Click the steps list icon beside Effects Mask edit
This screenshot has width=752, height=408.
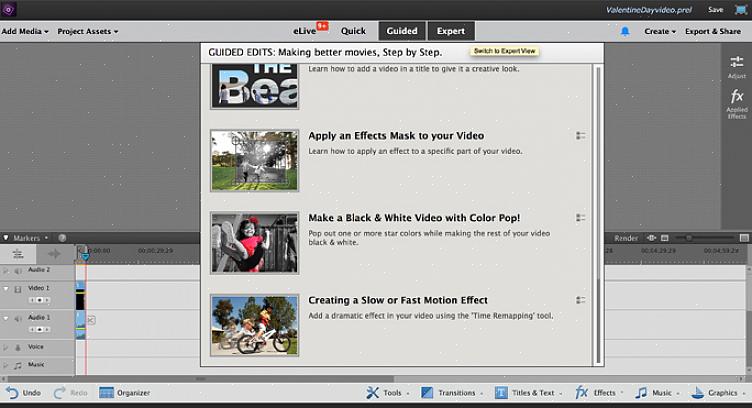point(580,136)
